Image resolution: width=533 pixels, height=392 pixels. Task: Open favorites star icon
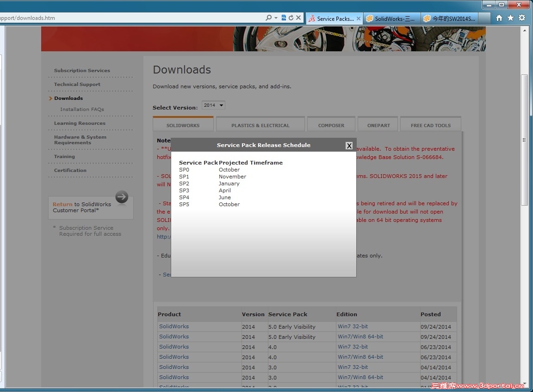click(x=510, y=18)
